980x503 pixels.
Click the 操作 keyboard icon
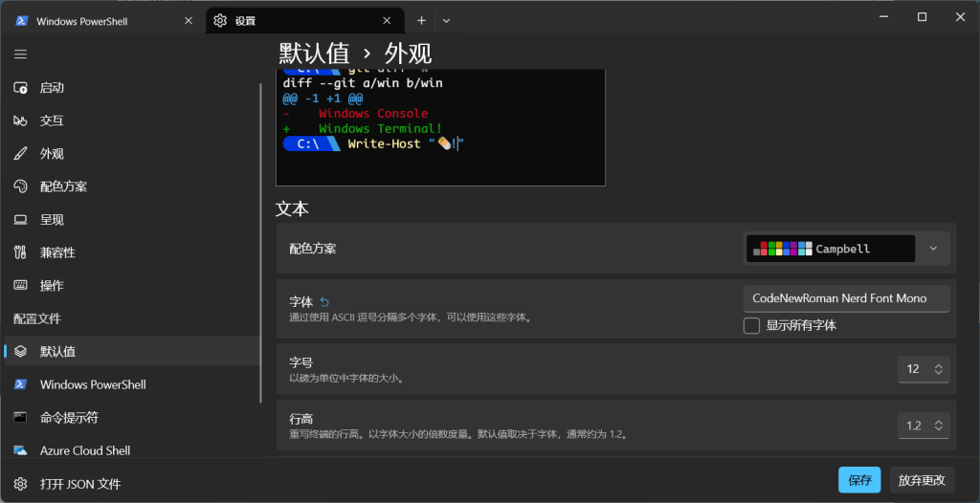point(21,286)
